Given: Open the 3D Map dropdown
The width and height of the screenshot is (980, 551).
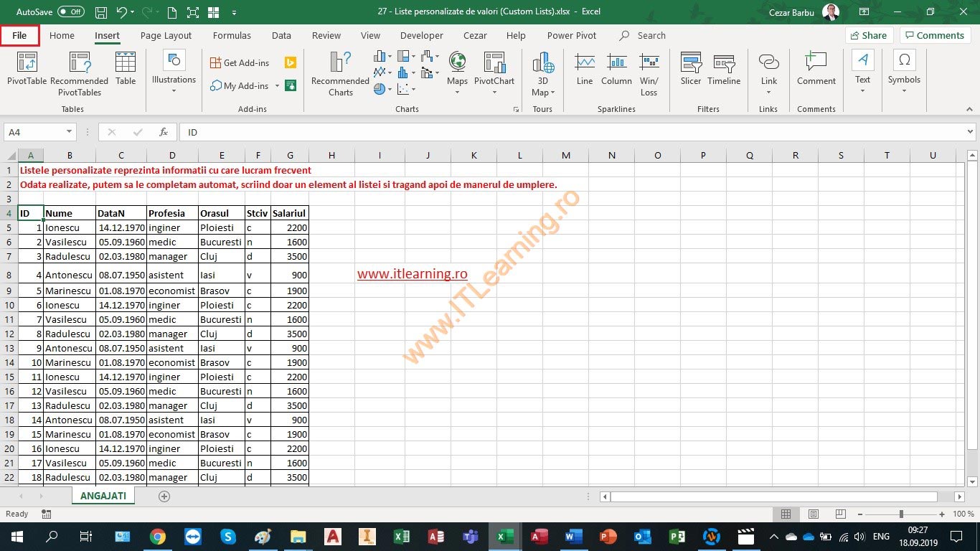Looking at the screenshot, I should coord(543,74).
